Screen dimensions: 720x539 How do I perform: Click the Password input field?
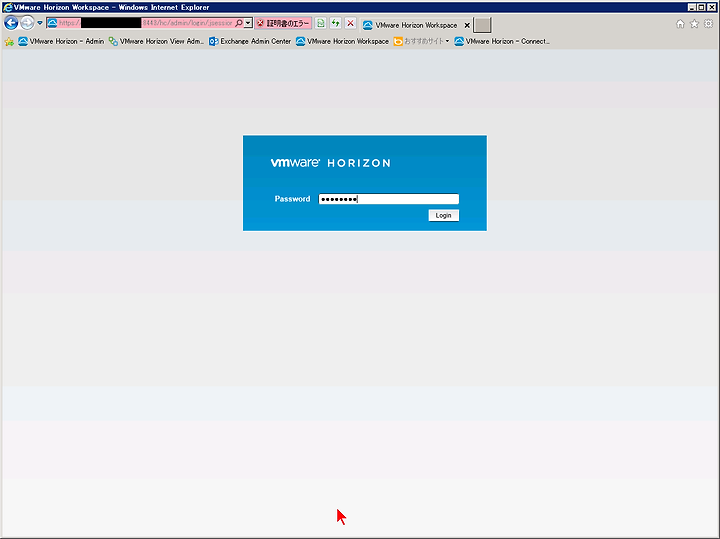388,199
